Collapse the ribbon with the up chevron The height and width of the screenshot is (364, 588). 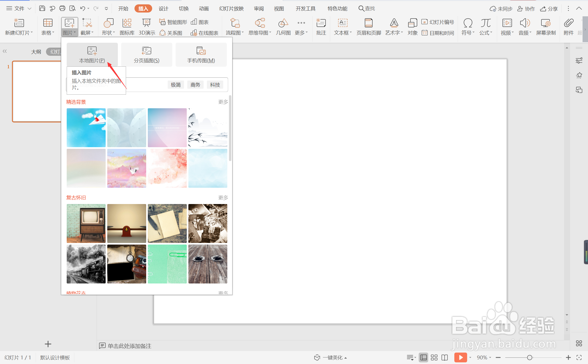(x=579, y=8)
